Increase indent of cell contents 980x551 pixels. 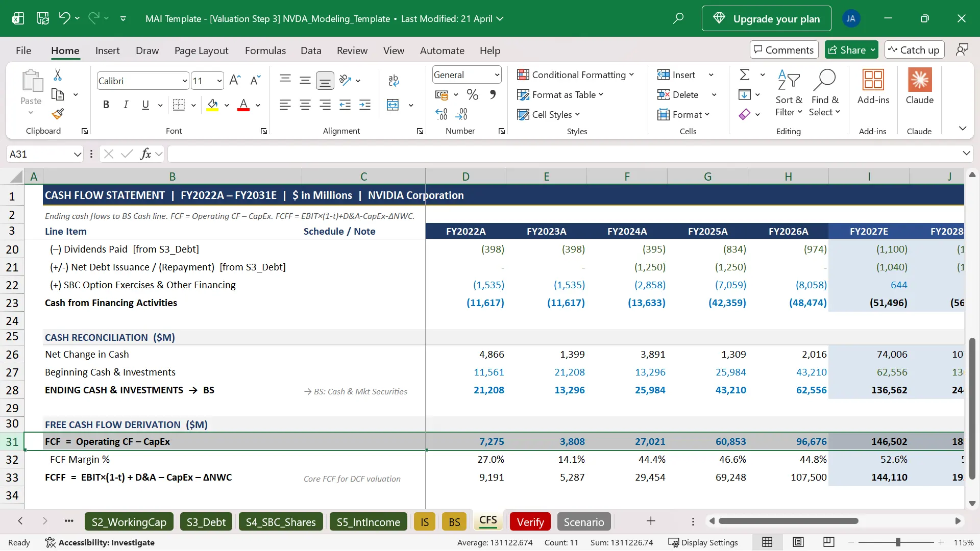[365, 105]
